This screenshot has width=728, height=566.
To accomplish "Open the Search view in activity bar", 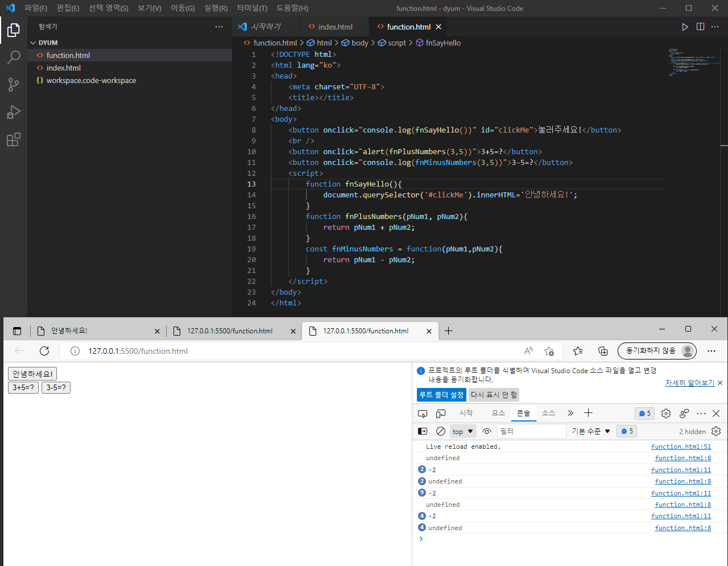I will point(14,57).
